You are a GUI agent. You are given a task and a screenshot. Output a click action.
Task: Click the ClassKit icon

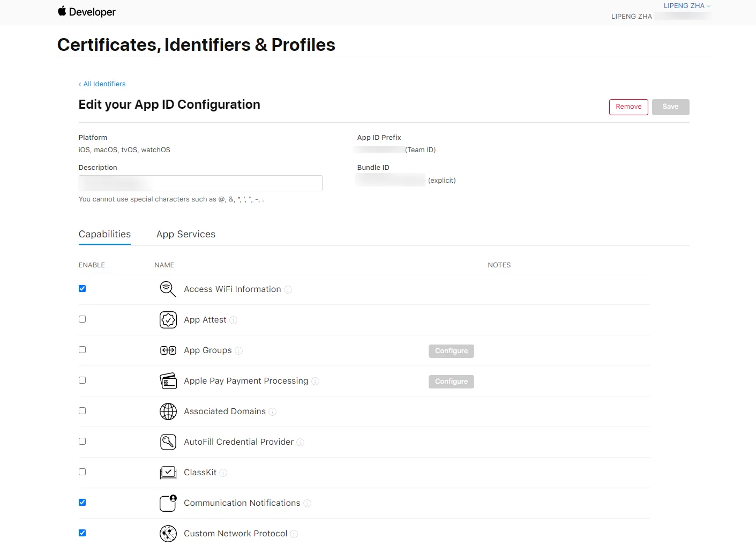[168, 473]
